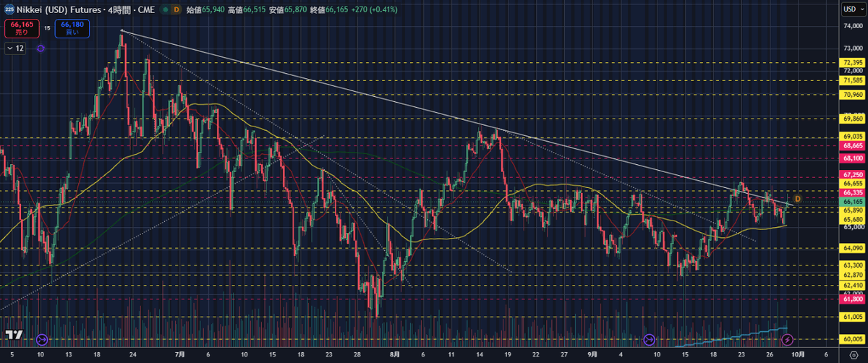The height and width of the screenshot is (363, 868).
Task: Click the 63,300 yellow price label
Action: pyautogui.click(x=851, y=265)
